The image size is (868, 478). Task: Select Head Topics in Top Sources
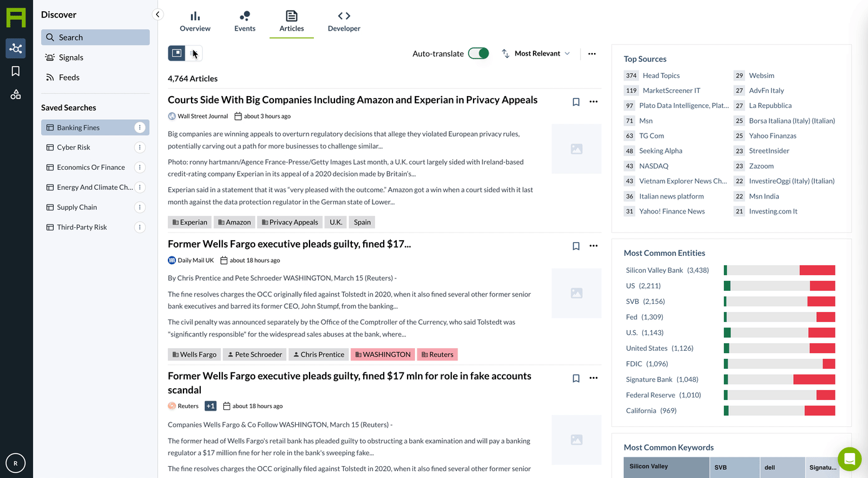tap(661, 76)
